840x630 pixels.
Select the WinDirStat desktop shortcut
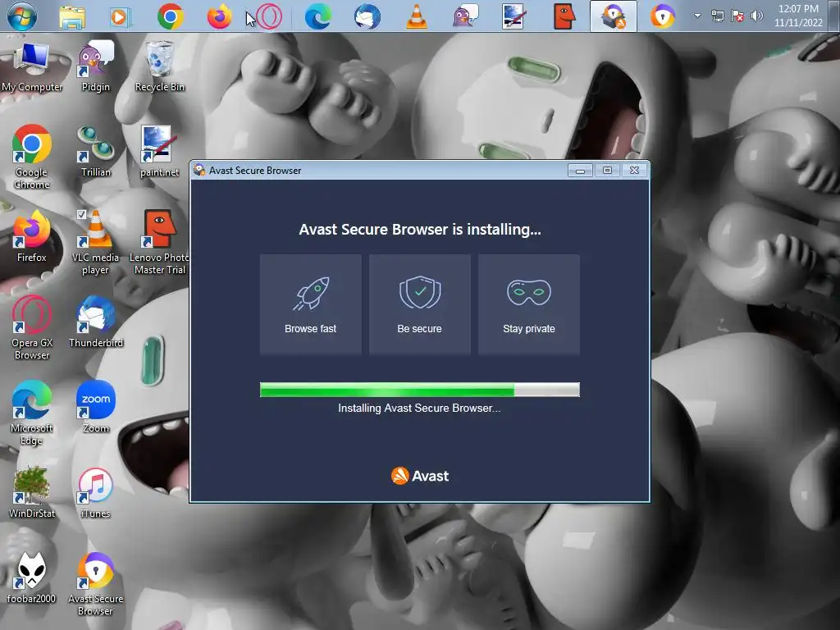point(32,492)
